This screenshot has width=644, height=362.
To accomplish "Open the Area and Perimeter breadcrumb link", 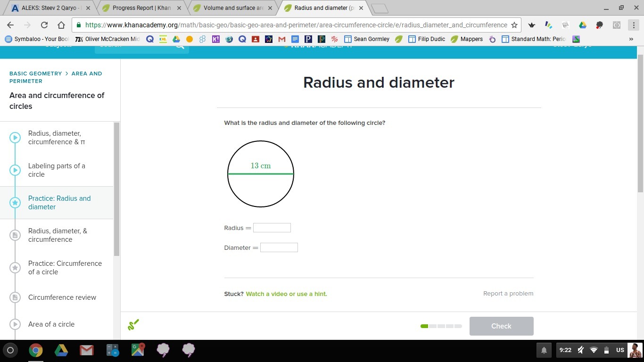I will (x=56, y=77).
